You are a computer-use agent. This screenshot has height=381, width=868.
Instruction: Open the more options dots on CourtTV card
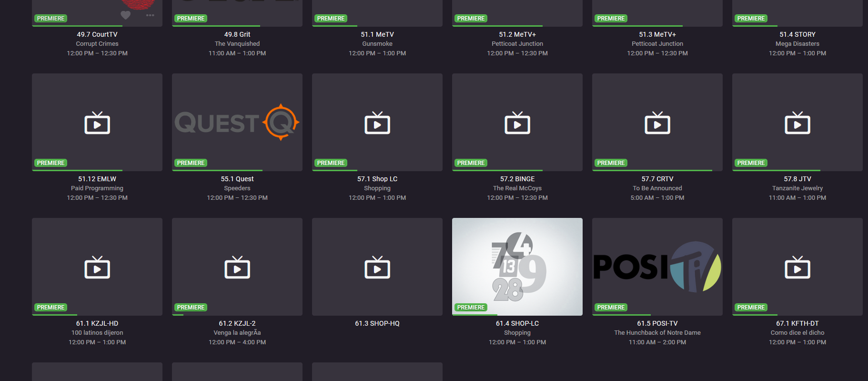pyautogui.click(x=150, y=15)
